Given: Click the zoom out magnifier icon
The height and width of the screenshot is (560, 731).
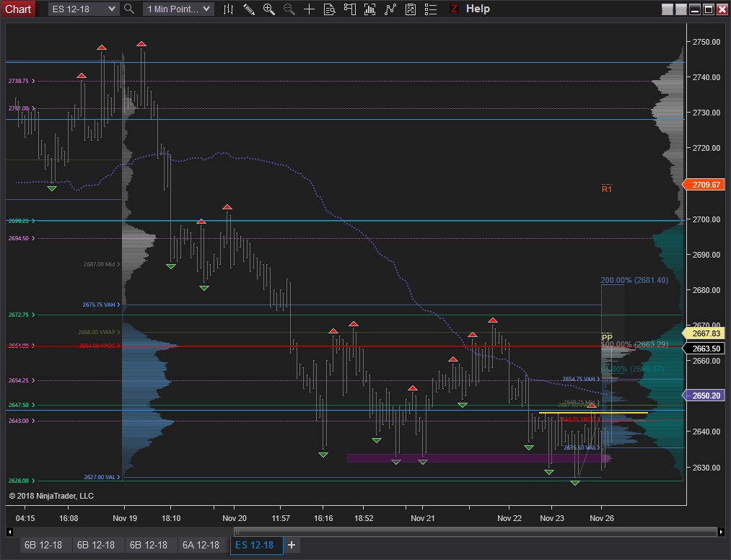Looking at the screenshot, I should 289,9.
